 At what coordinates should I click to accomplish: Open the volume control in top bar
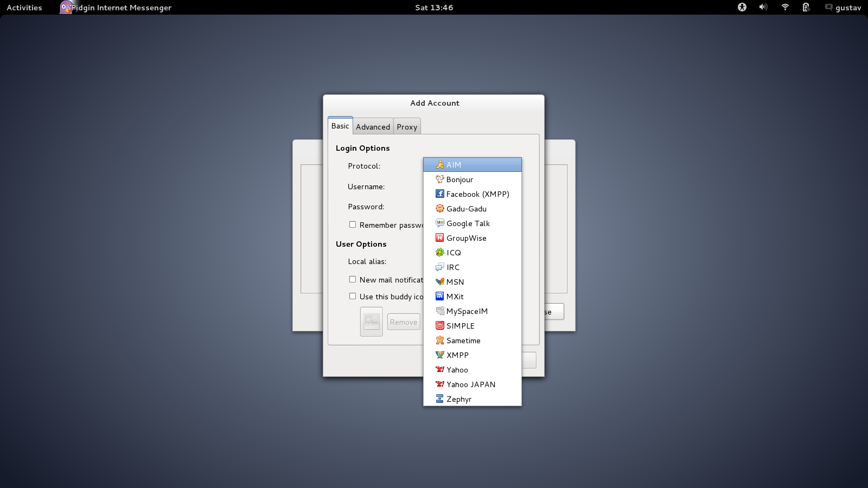[x=763, y=7]
